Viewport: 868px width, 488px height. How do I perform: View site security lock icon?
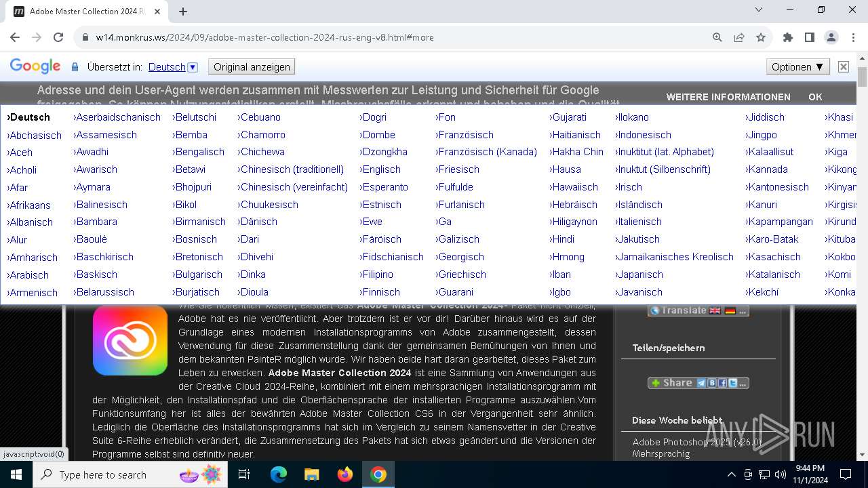85,37
